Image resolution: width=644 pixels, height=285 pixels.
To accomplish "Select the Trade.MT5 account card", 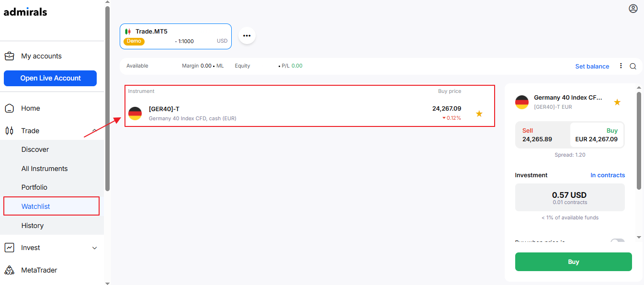I will [x=176, y=36].
